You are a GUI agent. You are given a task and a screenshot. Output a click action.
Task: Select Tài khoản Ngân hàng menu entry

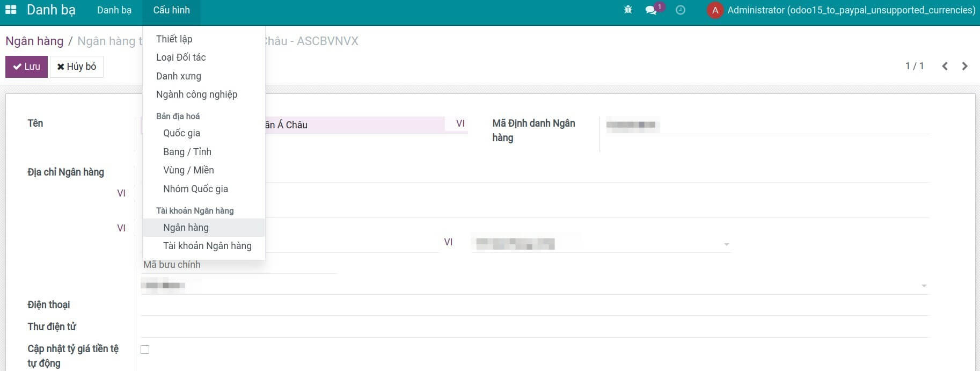207,246
